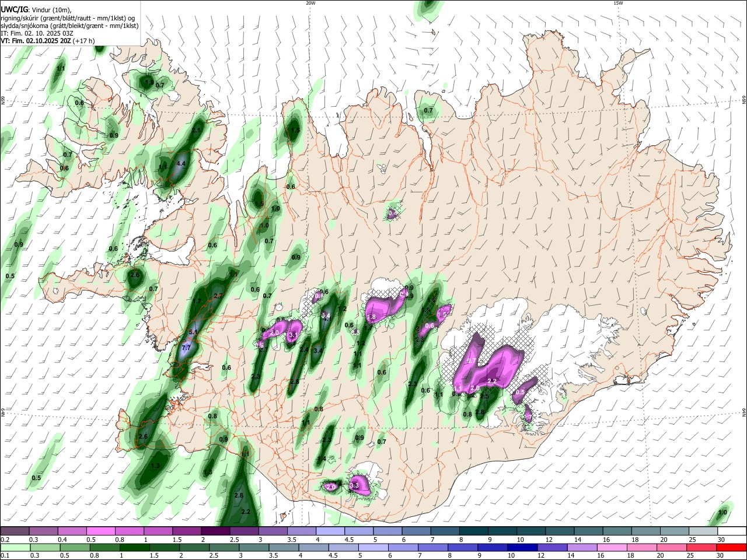The image size is (747, 560).
Task: Pick the white 30 swatch in snow scale
Action: pyautogui.click(x=732, y=531)
